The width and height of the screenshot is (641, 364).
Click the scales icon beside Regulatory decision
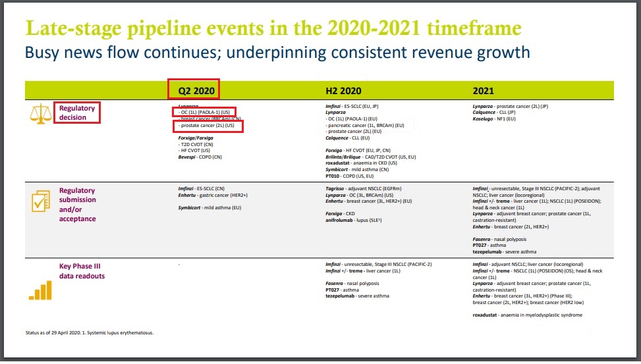pos(41,115)
